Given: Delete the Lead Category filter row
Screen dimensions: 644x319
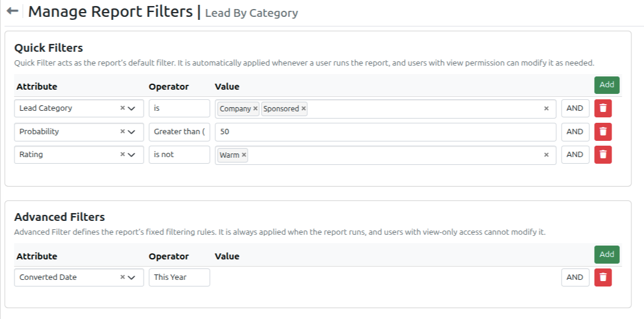Looking at the screenshot, I should coord(603,108).
